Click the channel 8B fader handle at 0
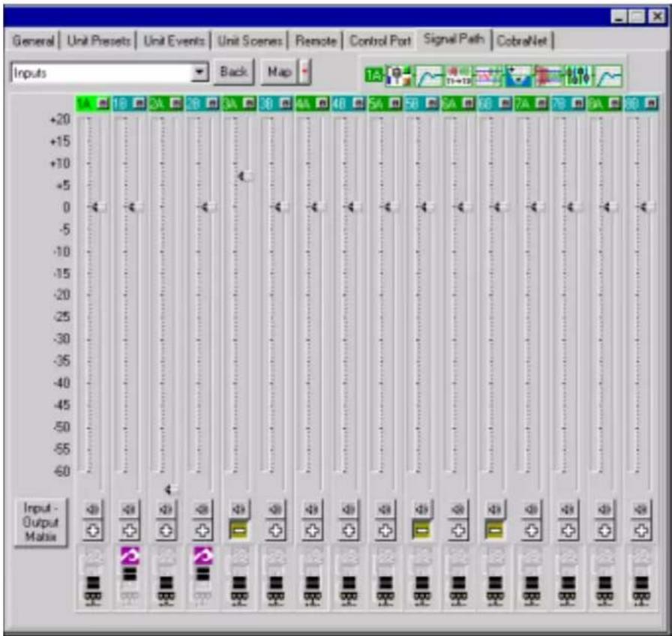The width and height of the screenshot is (672, 636). [x=647, y=208]
